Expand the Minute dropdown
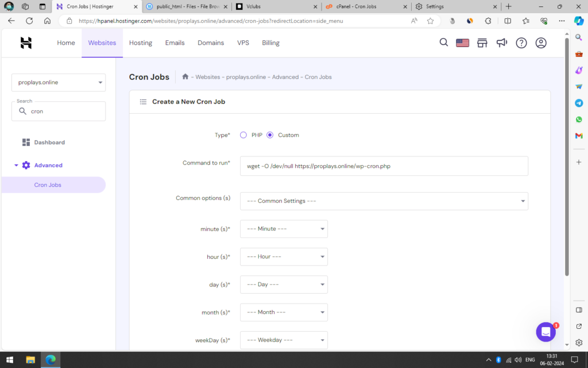This screenshot has width=588, height=368. pos(284,229)
